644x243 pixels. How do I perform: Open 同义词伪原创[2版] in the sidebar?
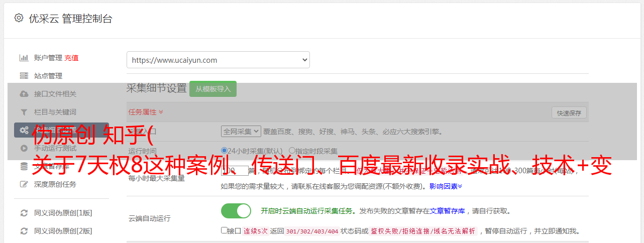(63, 231)
